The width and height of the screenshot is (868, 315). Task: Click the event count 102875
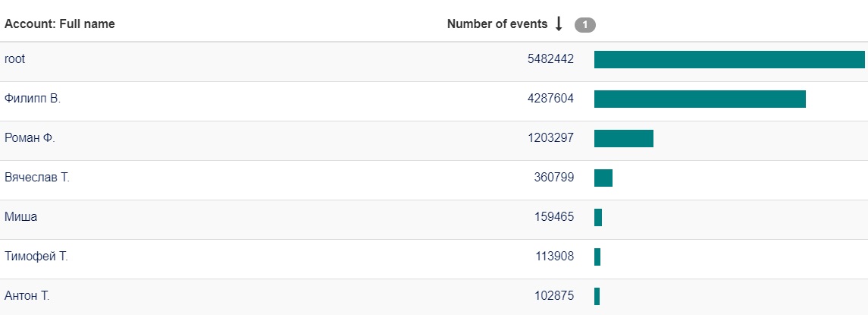tap(554, 295)
